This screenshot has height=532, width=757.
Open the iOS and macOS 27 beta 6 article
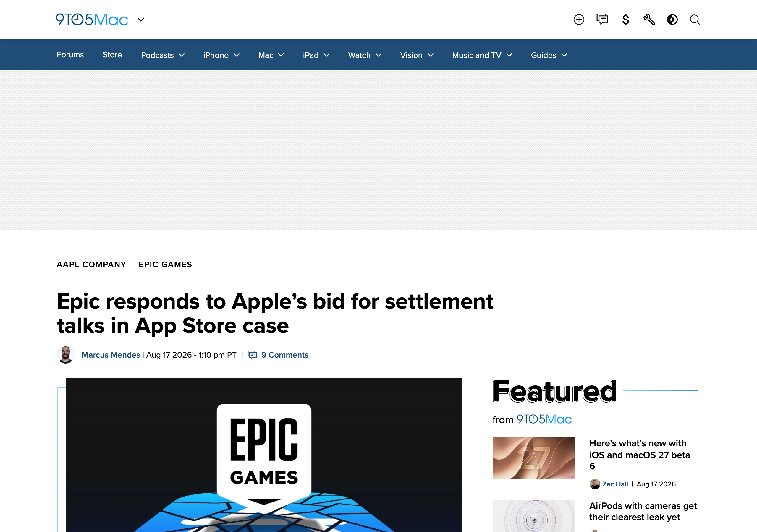639,455
